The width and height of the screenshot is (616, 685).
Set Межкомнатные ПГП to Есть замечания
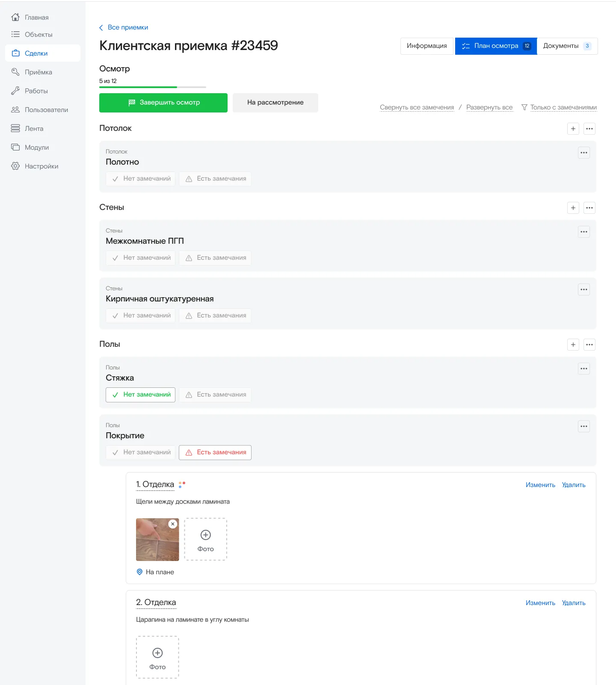point(215,258)
